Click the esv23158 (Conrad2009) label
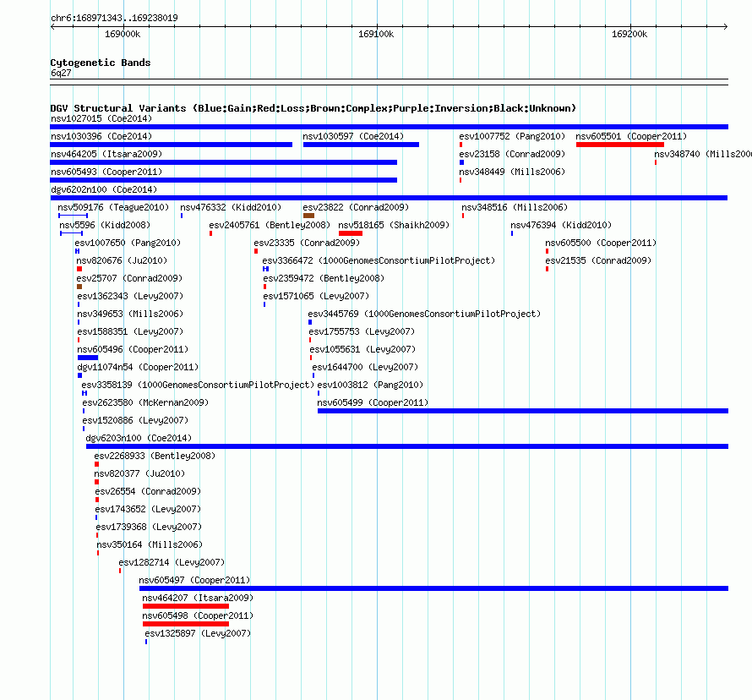The width and height of the screenshot is (752, 700). 512,154
